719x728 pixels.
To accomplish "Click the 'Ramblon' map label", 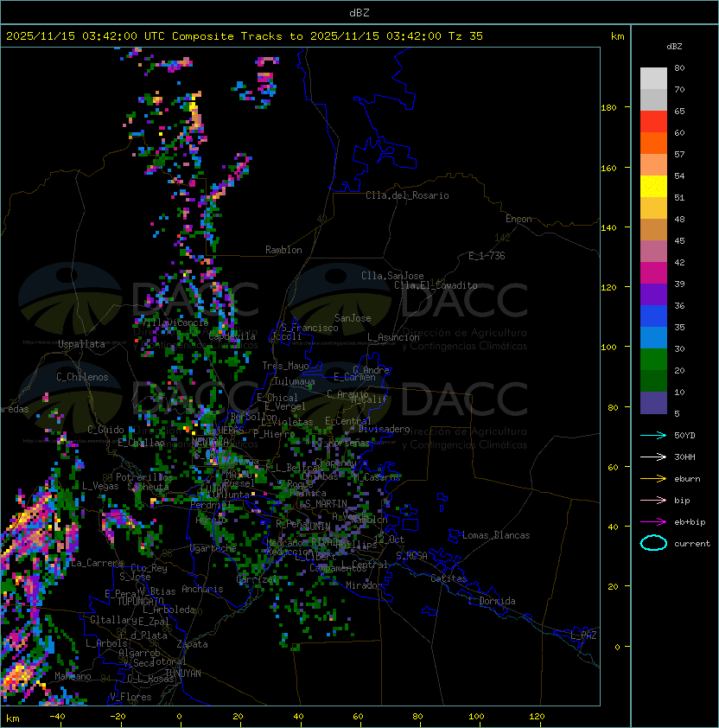I will tap(283, 250).
